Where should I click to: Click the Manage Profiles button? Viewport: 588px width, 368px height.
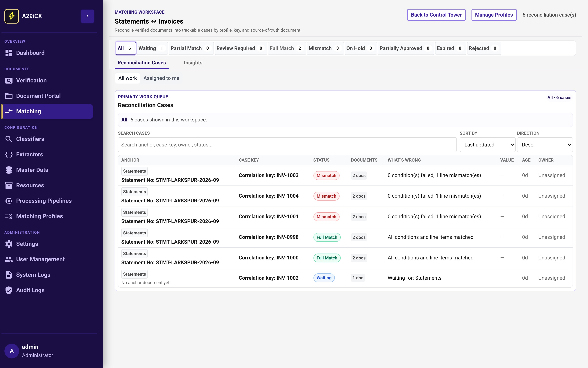point(494,15)
